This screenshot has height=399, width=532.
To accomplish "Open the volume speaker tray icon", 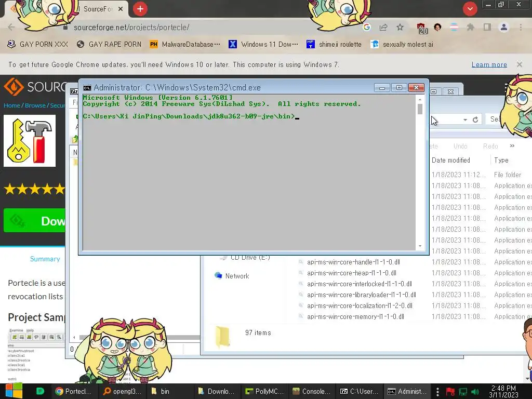I will (475, 392).
